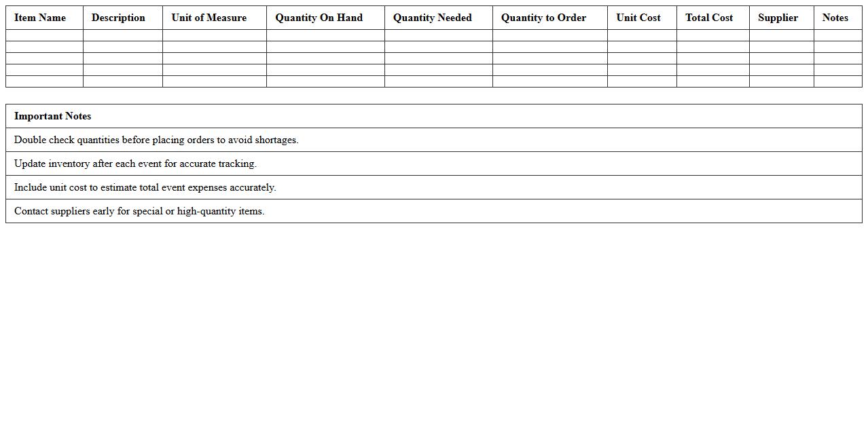Click the Unit of Measure header
Viewport: 868px width, 441px height.
pyautogui.click(x=209, y=18)
